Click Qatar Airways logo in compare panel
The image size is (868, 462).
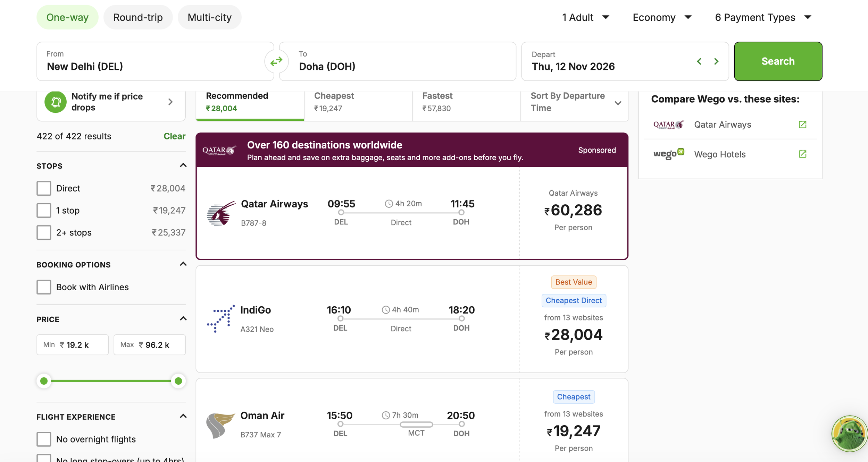669,125
